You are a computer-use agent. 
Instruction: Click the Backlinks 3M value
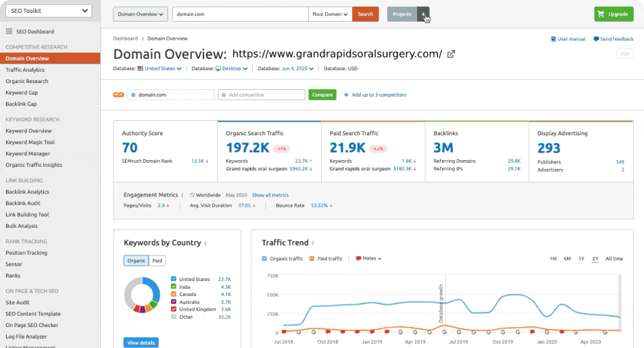pyautogui.click(x=443, y=147)
